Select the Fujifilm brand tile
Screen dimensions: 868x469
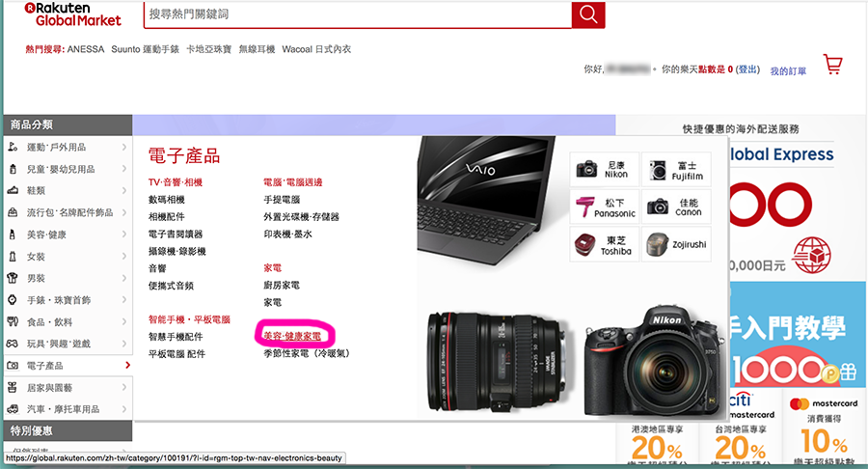pyautogui.click(x=675, y=170)
